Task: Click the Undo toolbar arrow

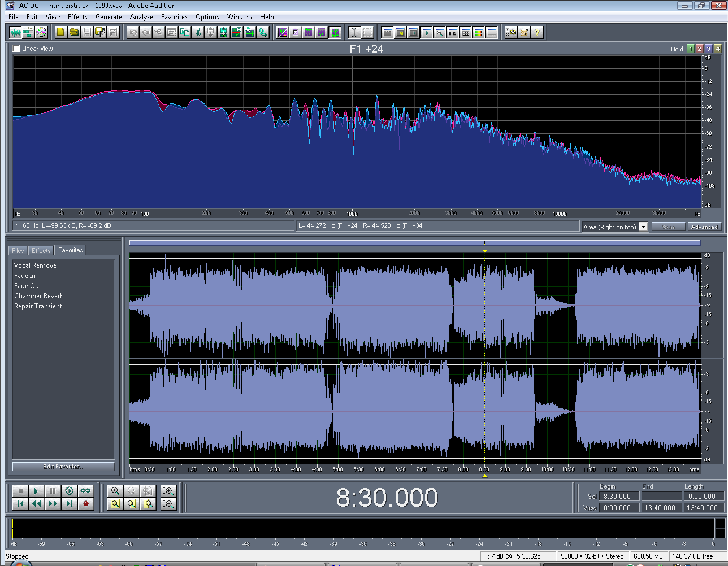Action: (x=132, y=32)
